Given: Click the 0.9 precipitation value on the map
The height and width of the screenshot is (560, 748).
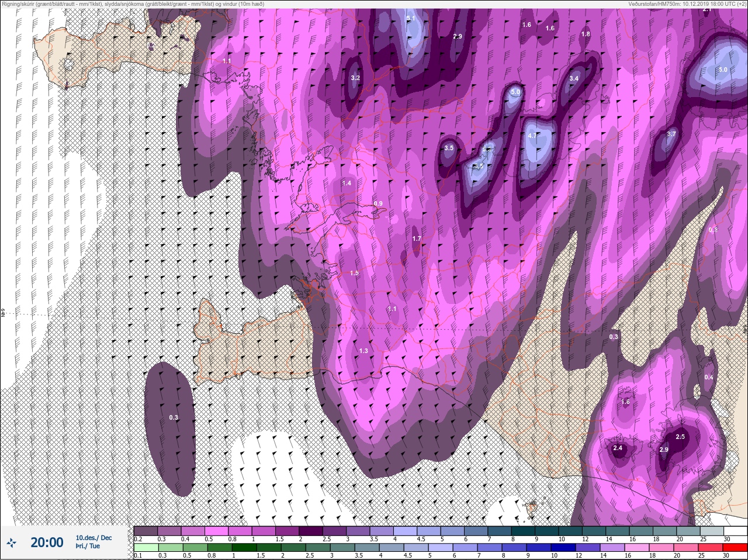Looking at the screenshot, I should point(378,203).
